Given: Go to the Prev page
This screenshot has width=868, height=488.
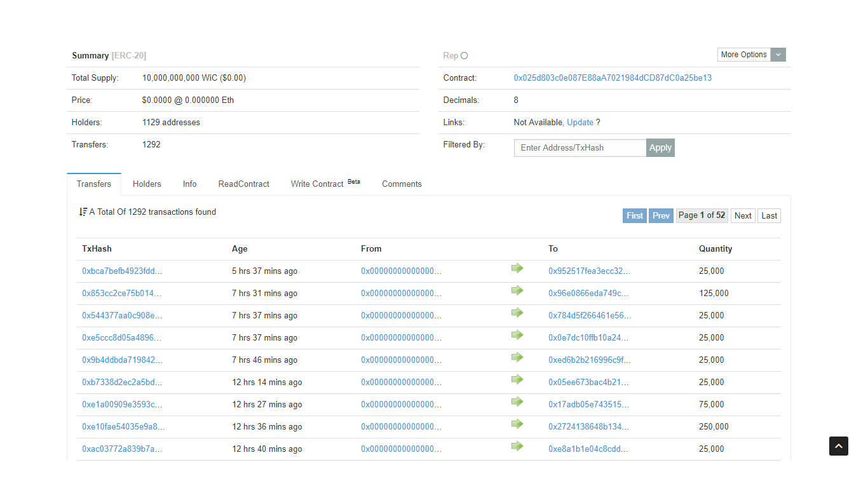Looking at the screenshot, I should (x=661, y=215).
